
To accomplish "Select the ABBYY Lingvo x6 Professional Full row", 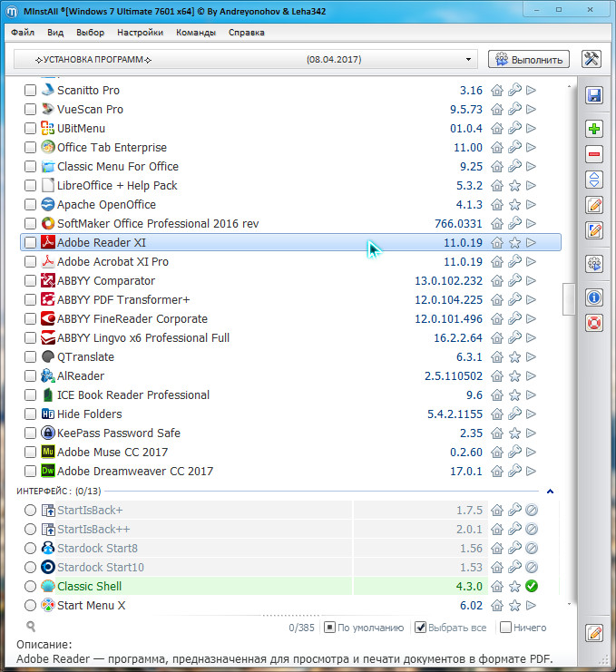I will click(290, 337).
